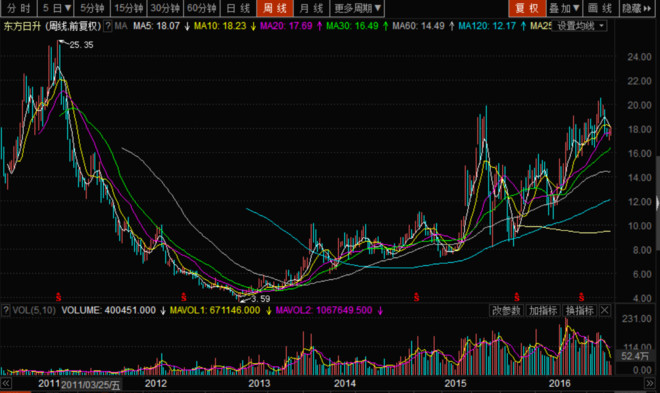
Task: Click the 隐藏 hide panel button
Action: pos(636,8)
